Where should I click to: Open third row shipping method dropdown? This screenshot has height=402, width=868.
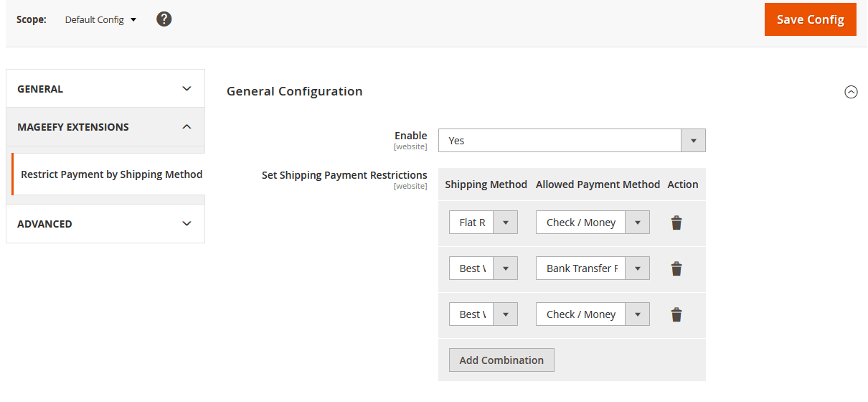pos(483,314)
